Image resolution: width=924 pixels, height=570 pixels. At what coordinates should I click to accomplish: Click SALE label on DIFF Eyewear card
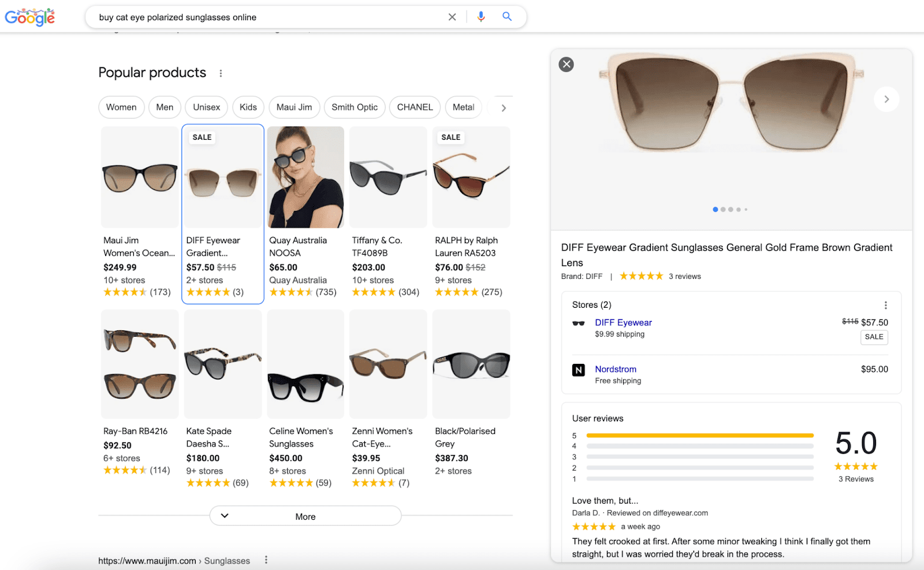pos(202,137)
